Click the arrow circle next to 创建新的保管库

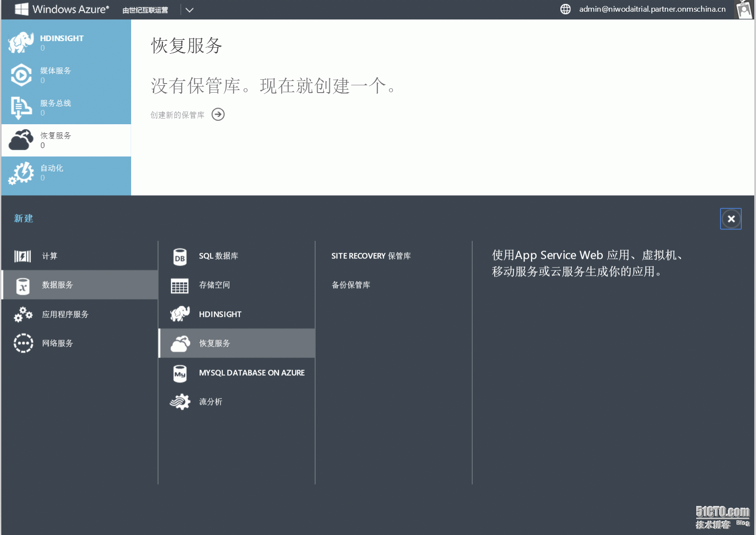[218, 114]
